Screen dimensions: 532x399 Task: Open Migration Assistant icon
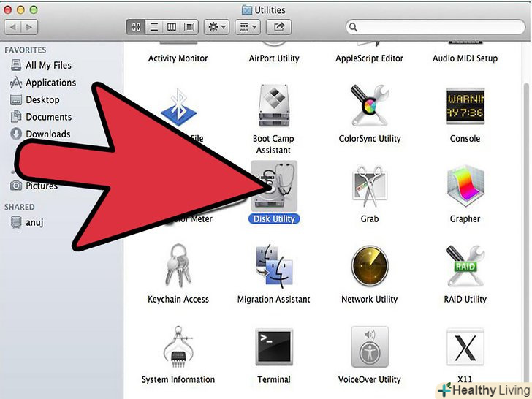click(274, 266)
